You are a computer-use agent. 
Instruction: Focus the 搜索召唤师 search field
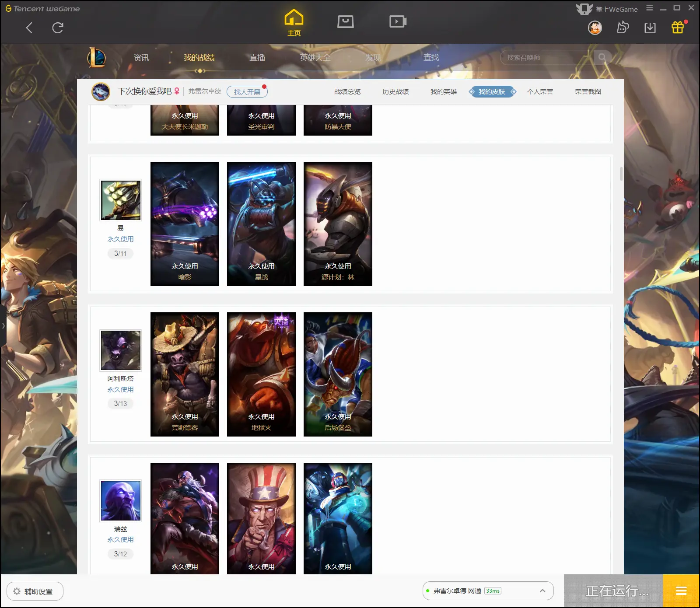point(547,57)
